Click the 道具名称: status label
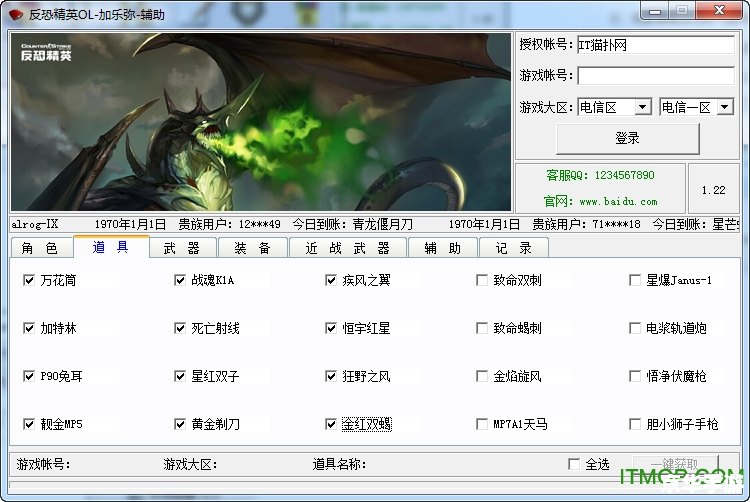 (x=339, y=464)
